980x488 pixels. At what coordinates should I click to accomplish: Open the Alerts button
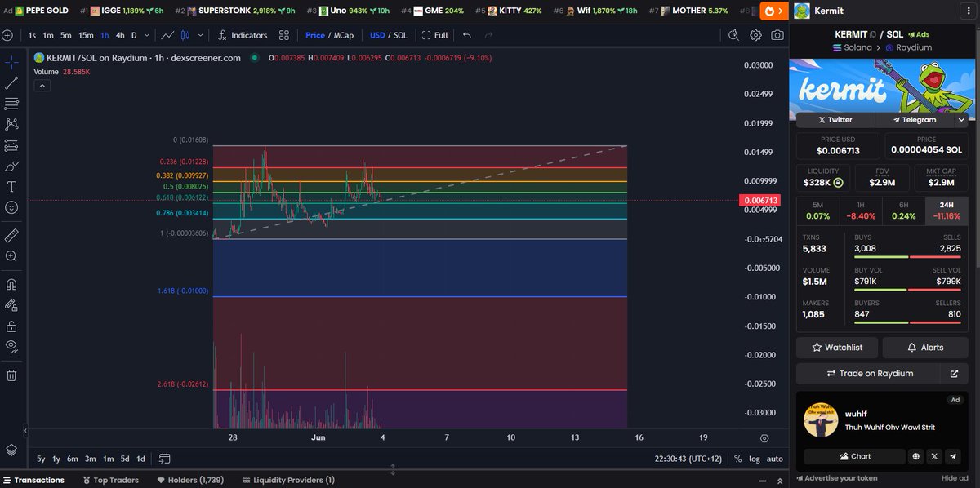pyautogui.click(x=925, y=348)
